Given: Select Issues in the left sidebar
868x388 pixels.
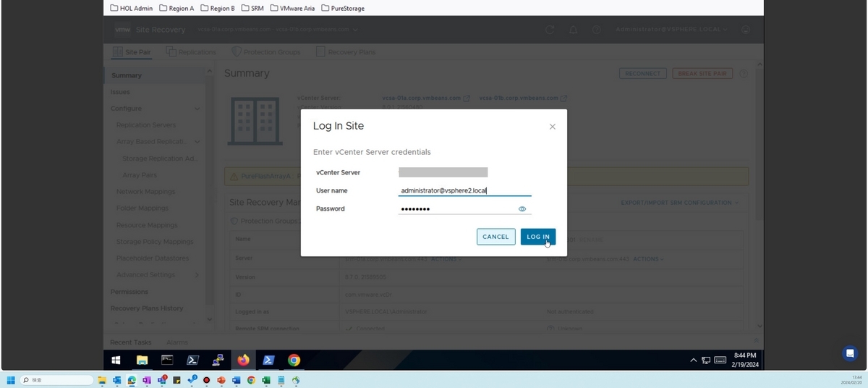Looking at the screenshot, I should click(120, 92).
